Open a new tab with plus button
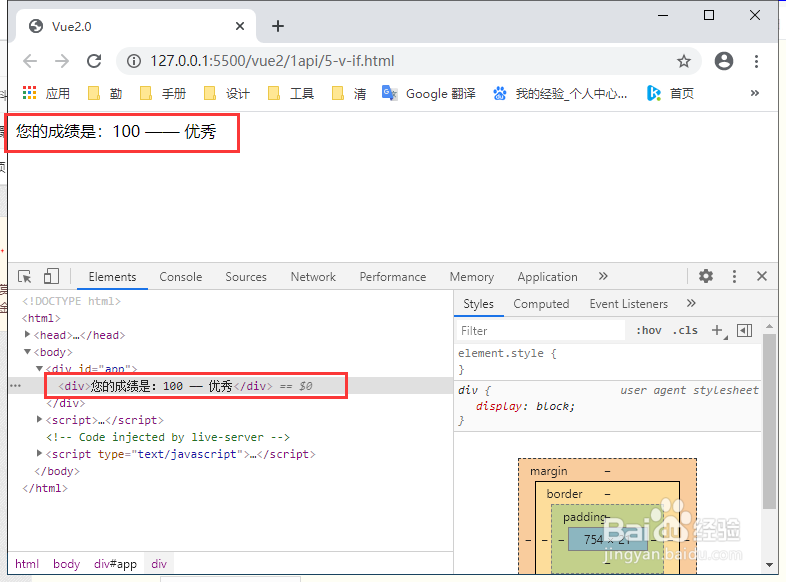786x582 pixels. [278, 26]
